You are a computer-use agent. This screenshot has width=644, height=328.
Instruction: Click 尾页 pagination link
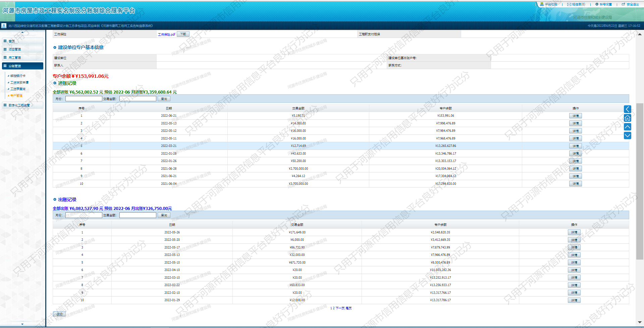[348, 308]
